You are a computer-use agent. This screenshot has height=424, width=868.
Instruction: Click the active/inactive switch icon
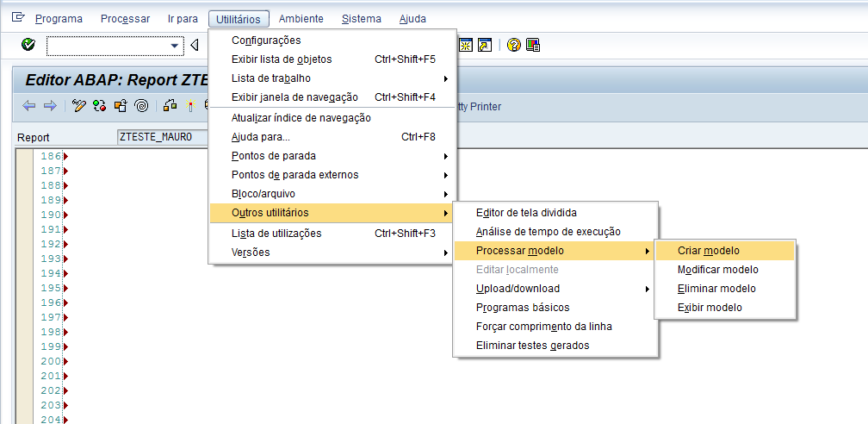(100, 106)
